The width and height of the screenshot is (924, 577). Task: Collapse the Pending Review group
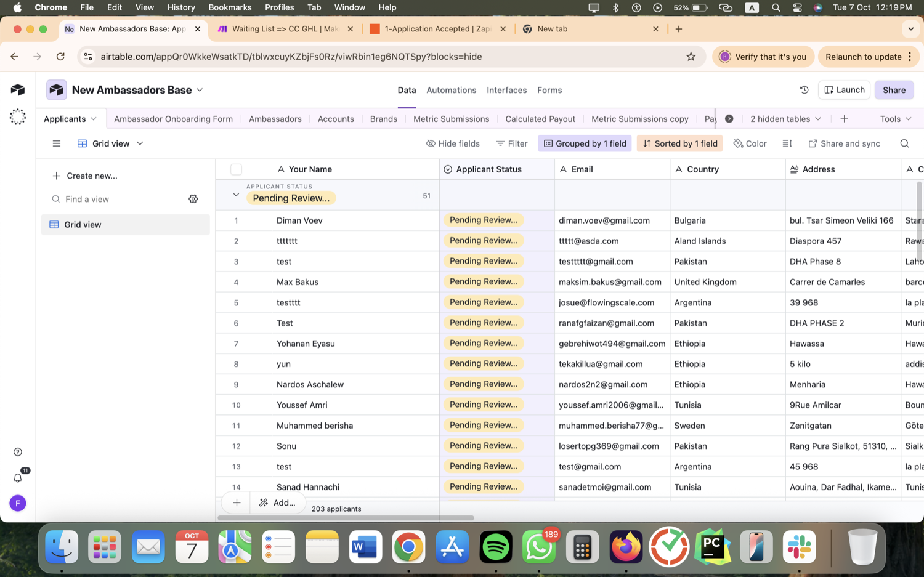point(236,195)
